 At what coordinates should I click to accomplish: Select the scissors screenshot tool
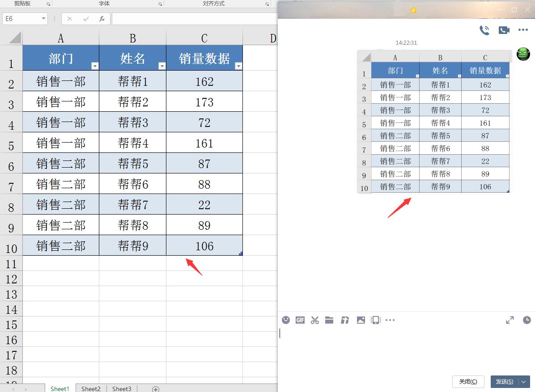315,320
